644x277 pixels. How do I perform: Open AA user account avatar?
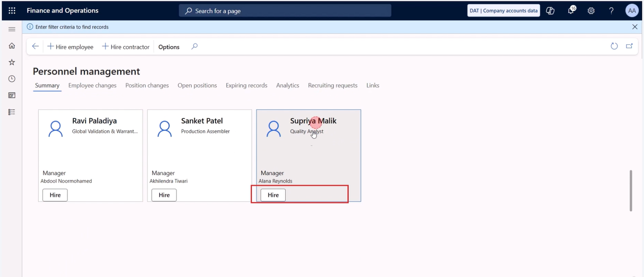tap(631, 11)
